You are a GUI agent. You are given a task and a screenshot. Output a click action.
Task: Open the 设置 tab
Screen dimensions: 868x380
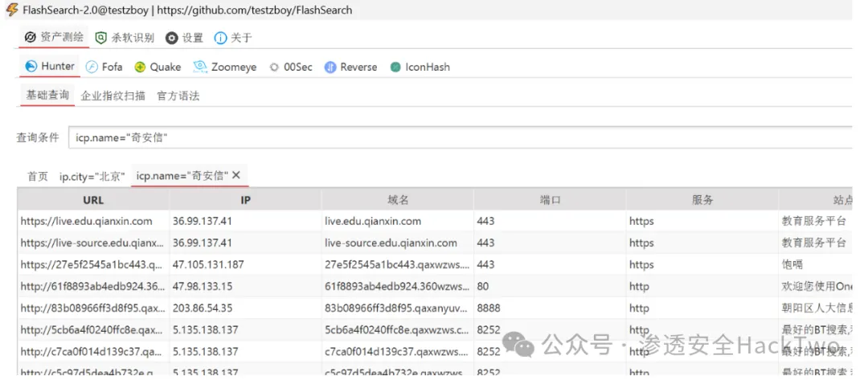pyautogui.click(x=185, y=39)
